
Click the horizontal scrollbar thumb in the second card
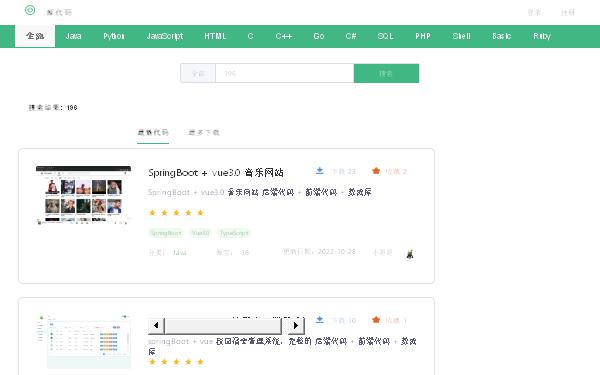(x=223, y=326)
